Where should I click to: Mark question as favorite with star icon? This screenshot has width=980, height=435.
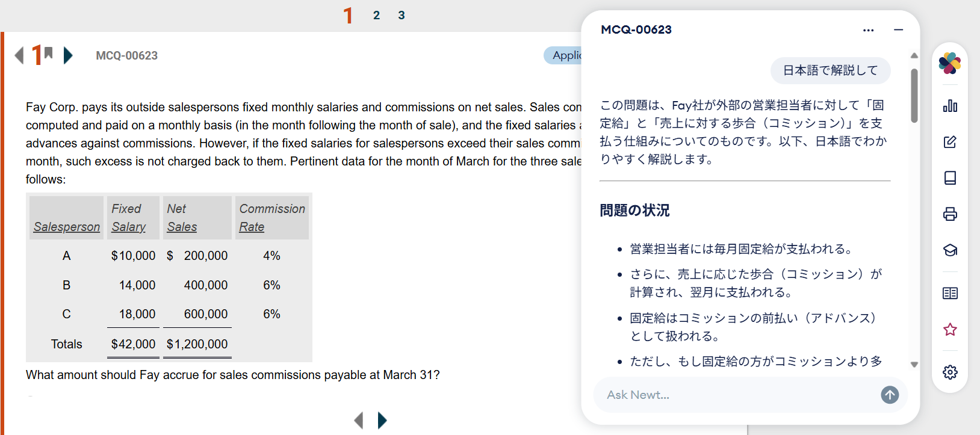tap(950, 329)
